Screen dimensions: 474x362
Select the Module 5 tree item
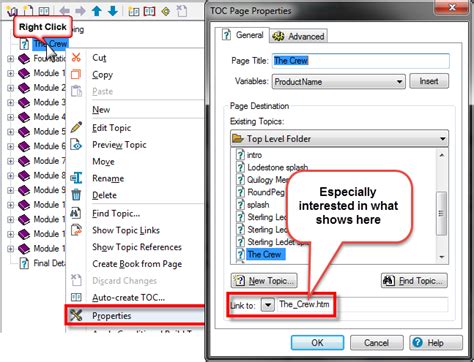coord(49,132)
